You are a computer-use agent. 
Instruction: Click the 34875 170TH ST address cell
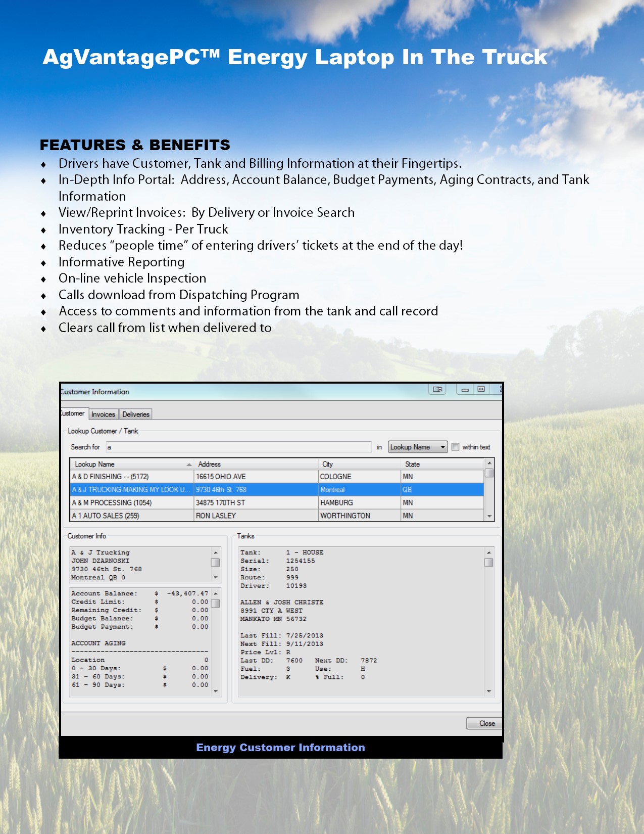click(x=256, y=503)
